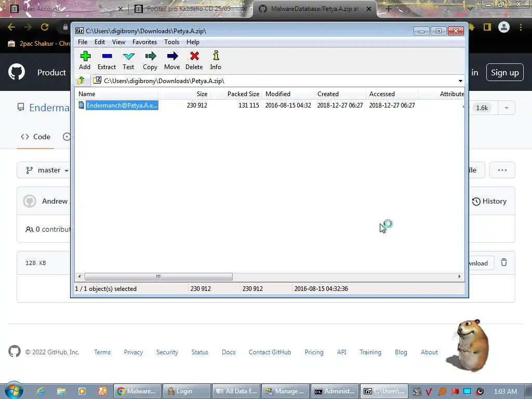Click the Product menu in GitHub header
Screen dimensions: 532x399
51,72
